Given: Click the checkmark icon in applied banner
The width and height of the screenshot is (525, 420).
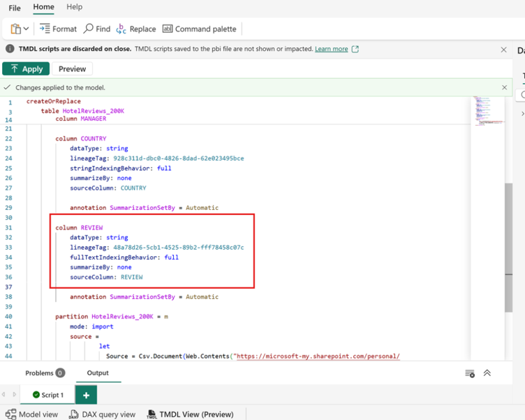Looking at the screenshot, I should (x=7, y=87).
